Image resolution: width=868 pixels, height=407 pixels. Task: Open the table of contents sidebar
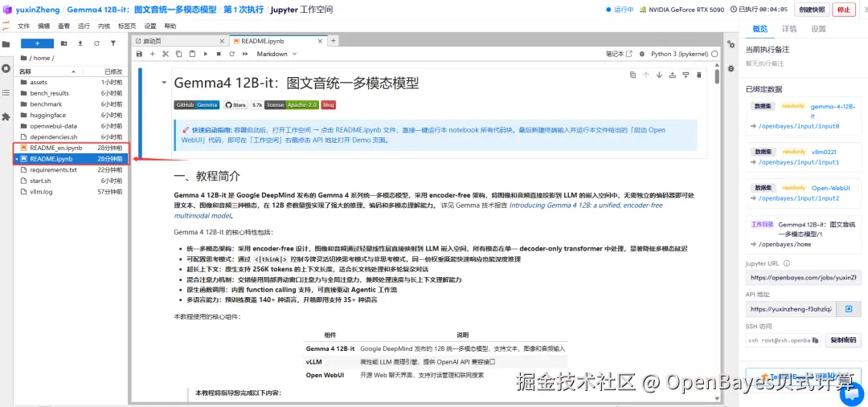[6, 92]
